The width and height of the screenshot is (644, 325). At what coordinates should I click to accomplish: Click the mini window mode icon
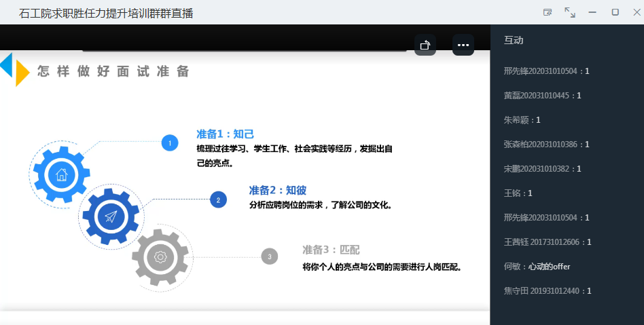(548, 12)
